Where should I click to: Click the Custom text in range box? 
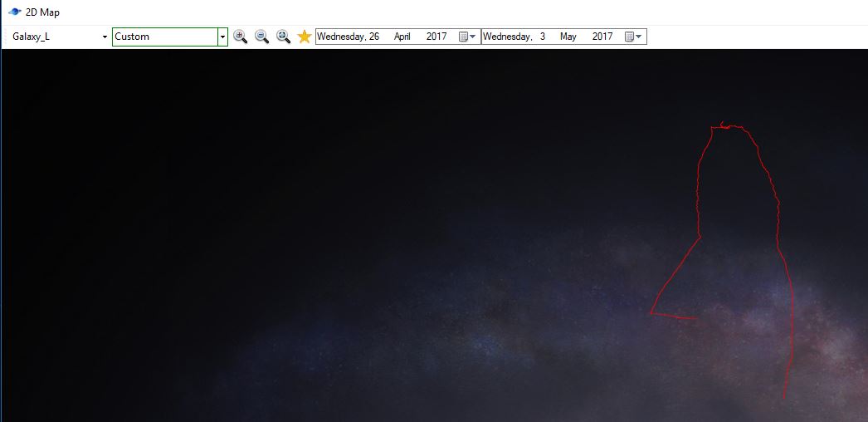(132, 37)
